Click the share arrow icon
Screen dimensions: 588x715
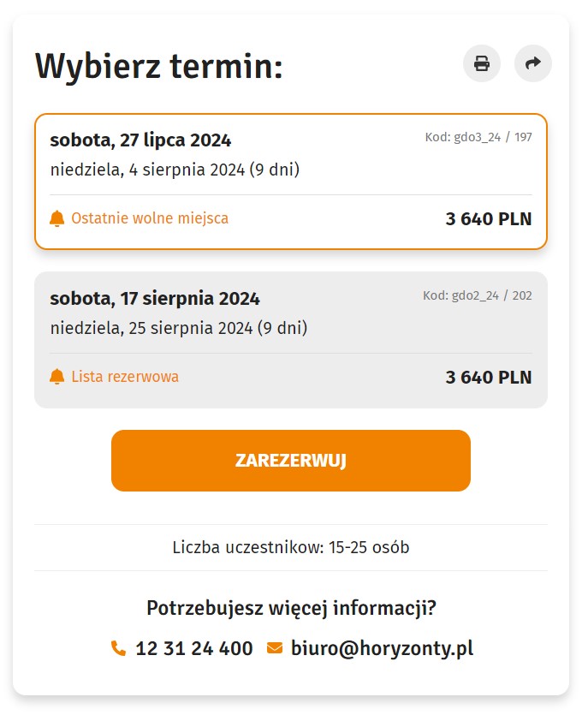point(533,63)
